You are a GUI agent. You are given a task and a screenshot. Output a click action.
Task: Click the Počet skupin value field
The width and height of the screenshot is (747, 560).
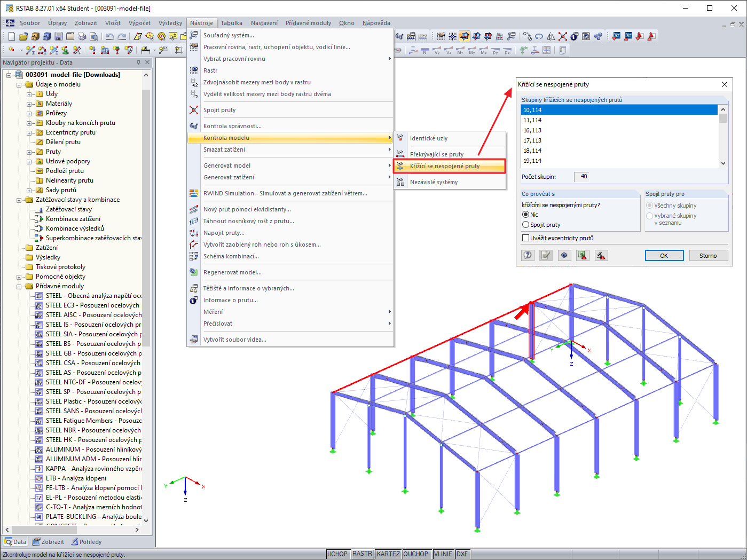coord(581,176)
